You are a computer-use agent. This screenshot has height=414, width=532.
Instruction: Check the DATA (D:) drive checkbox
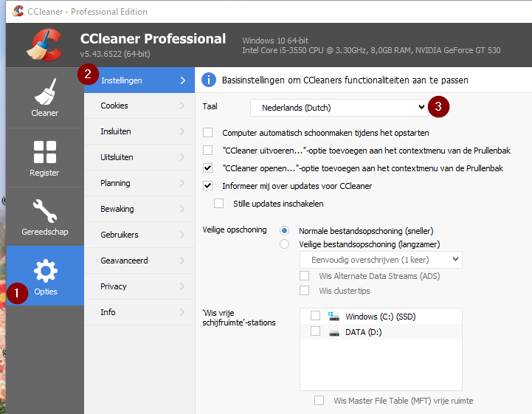pyautogui.click(x=316, y=331)
